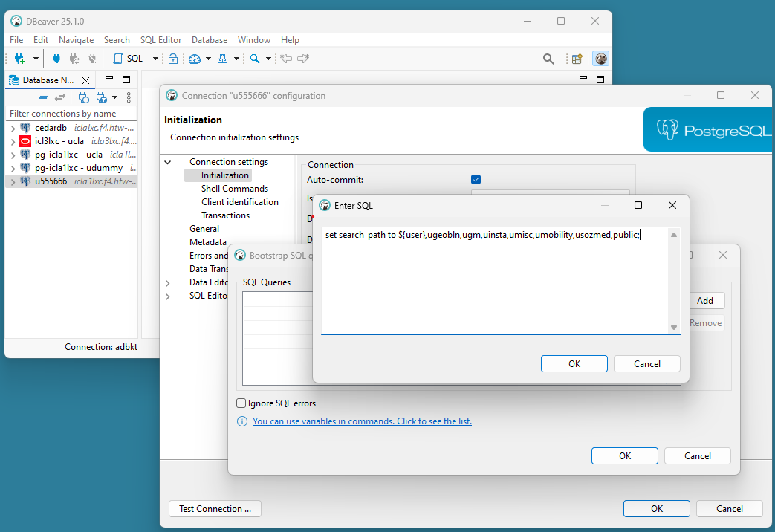Open the Edit menu
This screenshot has width=775, height=532.
point(41,40)
